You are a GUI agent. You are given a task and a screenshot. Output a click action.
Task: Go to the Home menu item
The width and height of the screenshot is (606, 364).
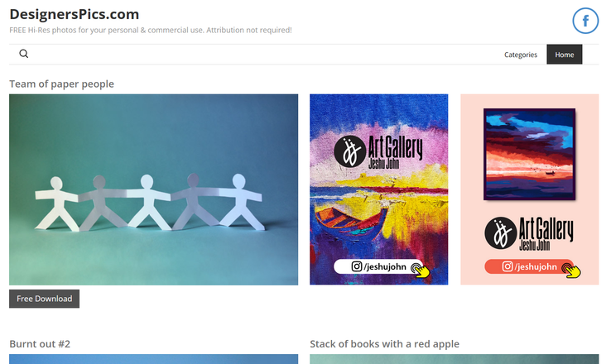tap(565, 55)
